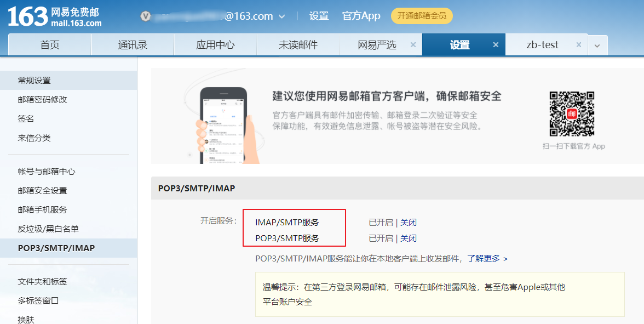Switch to the 通讯录 tab
Image resolution: width=644 pixels, height=324 pixels.
tap(133, 45)
